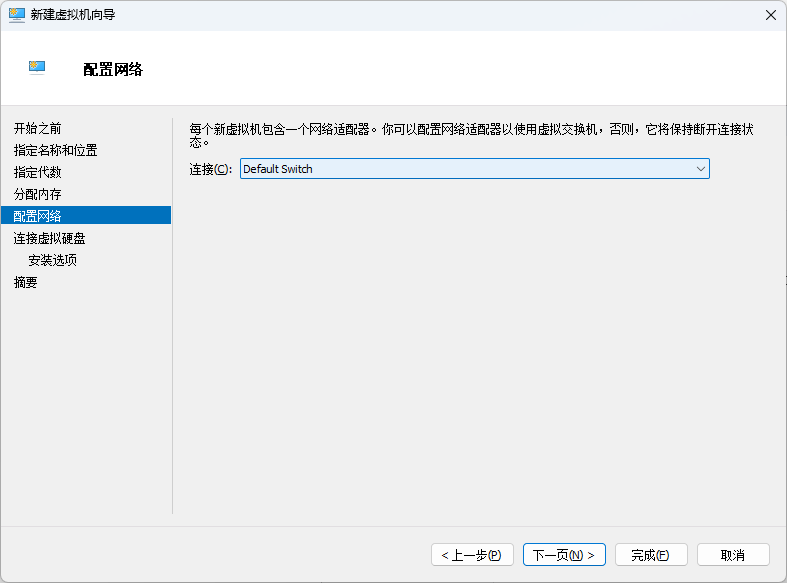Open the 安装选项 sub-step

pyautogui.click(x=53, y=260)
